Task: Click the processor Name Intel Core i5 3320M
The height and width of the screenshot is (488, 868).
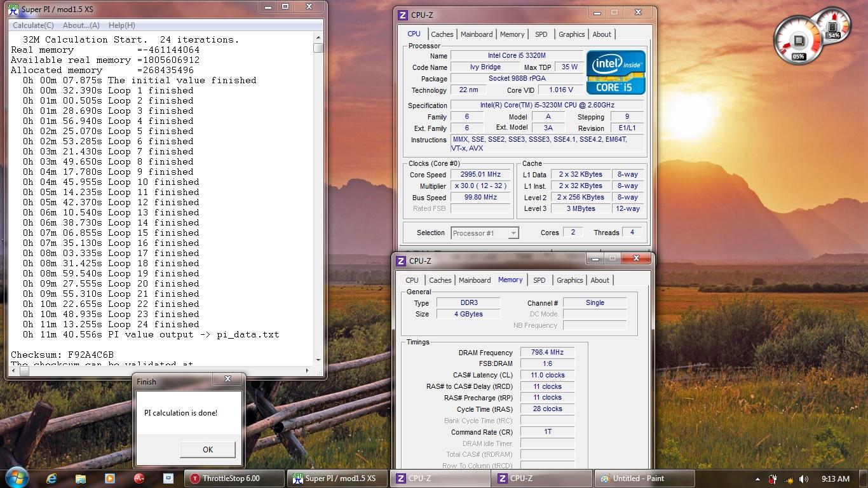Action: click(x=517, y=56)
